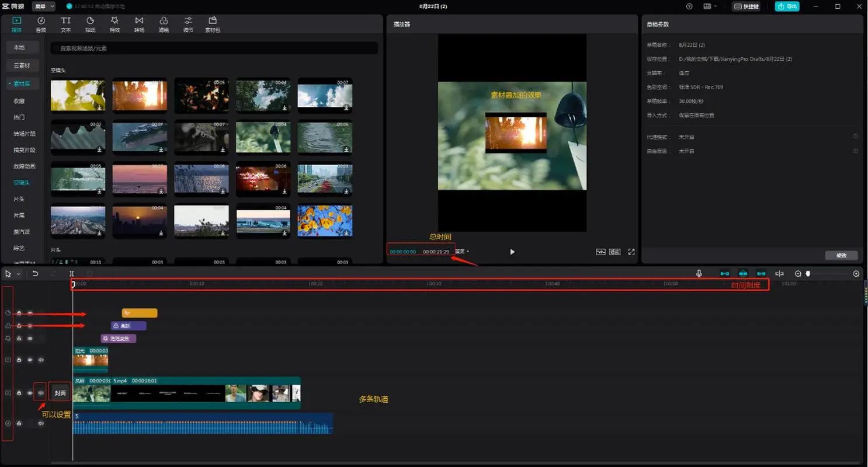
Task: Click the 快捷键 shortcuts button
Action: tap(747, 6)
